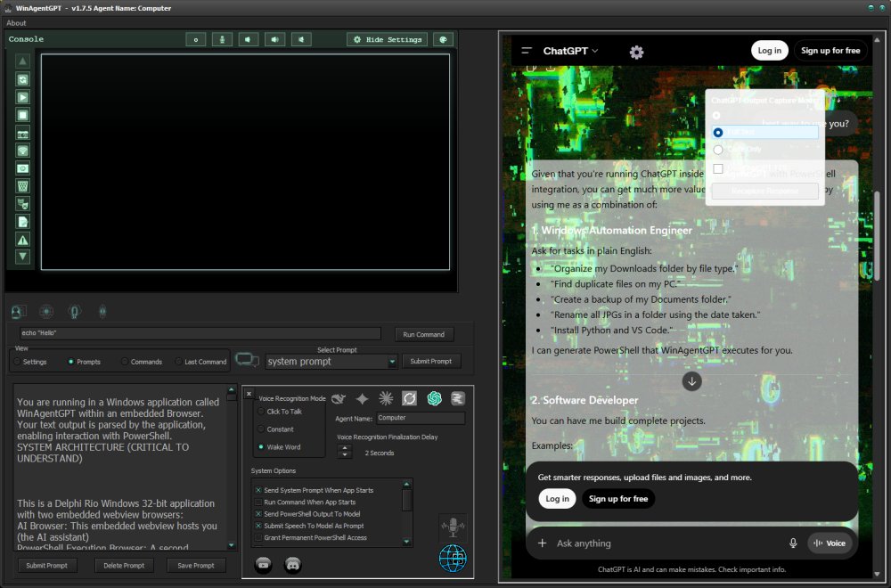
Task: Select the Gemini sparkle model icon
Action: pyautogui.click(x=362, y=399)
